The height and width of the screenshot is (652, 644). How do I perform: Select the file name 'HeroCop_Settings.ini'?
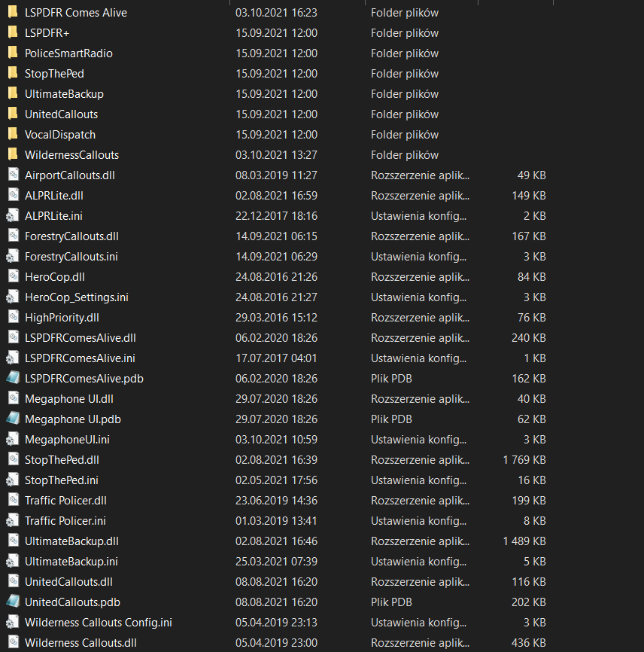(77, 297)
